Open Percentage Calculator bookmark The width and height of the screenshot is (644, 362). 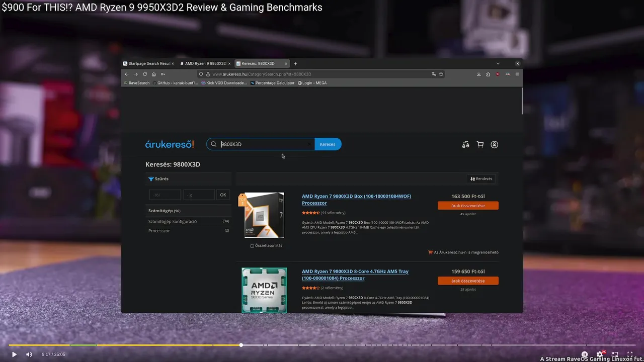pos(272,83)
